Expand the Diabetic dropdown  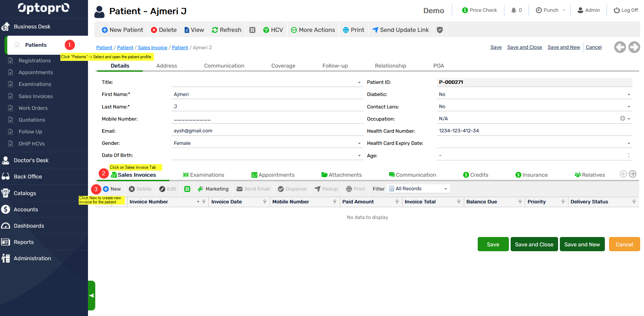click(x=628, y=95)
